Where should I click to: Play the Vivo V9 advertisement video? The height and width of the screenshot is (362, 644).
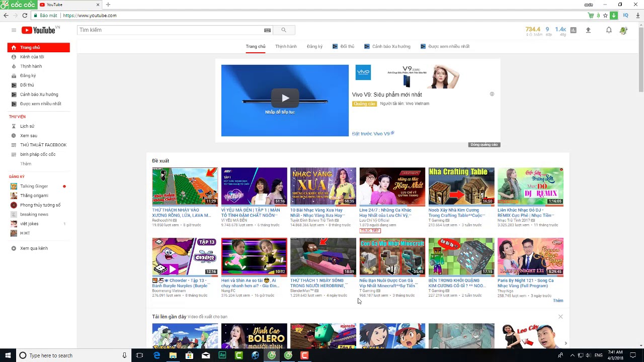coord(285,98)
